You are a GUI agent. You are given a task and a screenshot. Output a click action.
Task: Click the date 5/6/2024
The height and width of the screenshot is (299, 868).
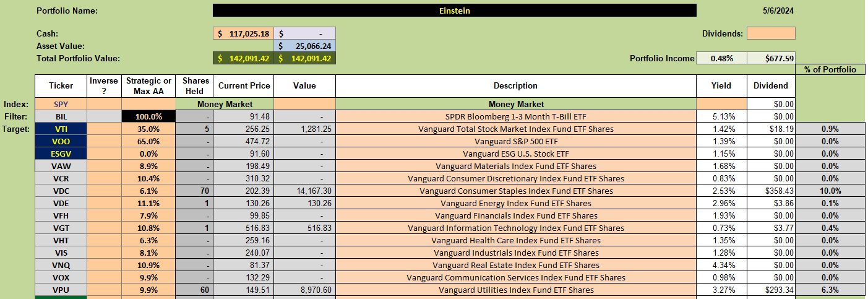click(779, 11)
